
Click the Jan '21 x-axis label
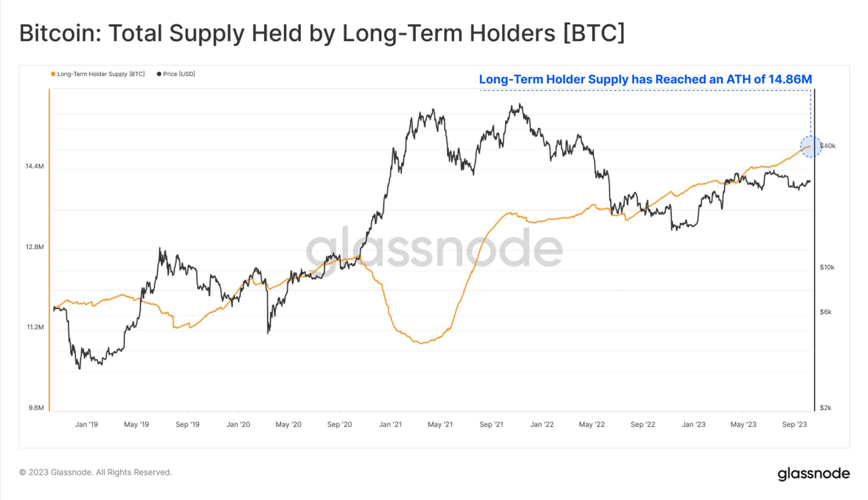click(390, 424)
